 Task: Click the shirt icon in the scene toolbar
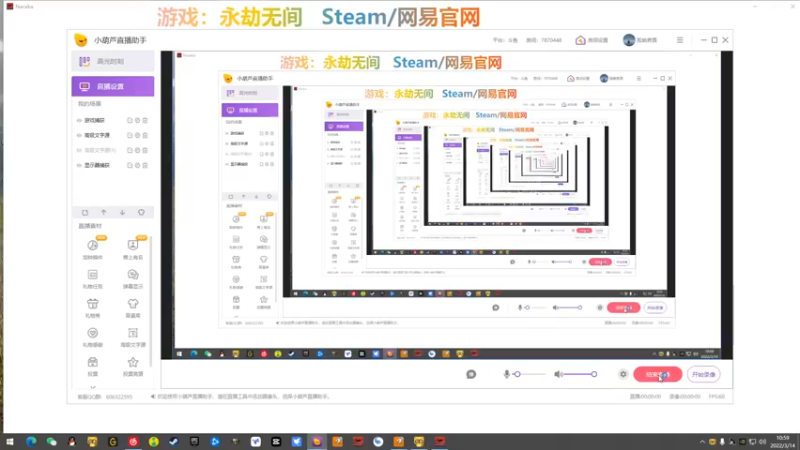(141, 212)
